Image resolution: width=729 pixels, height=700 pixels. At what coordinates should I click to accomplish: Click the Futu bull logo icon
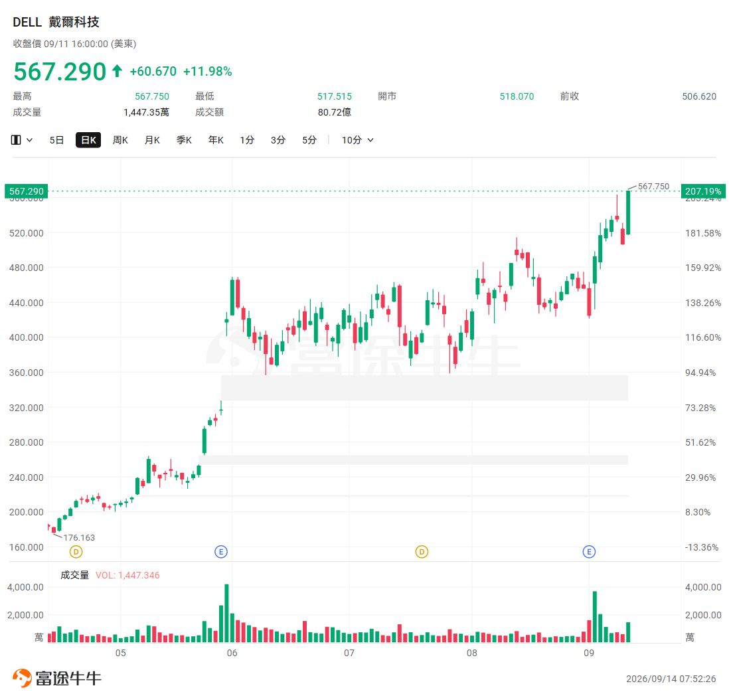point(22,678)
